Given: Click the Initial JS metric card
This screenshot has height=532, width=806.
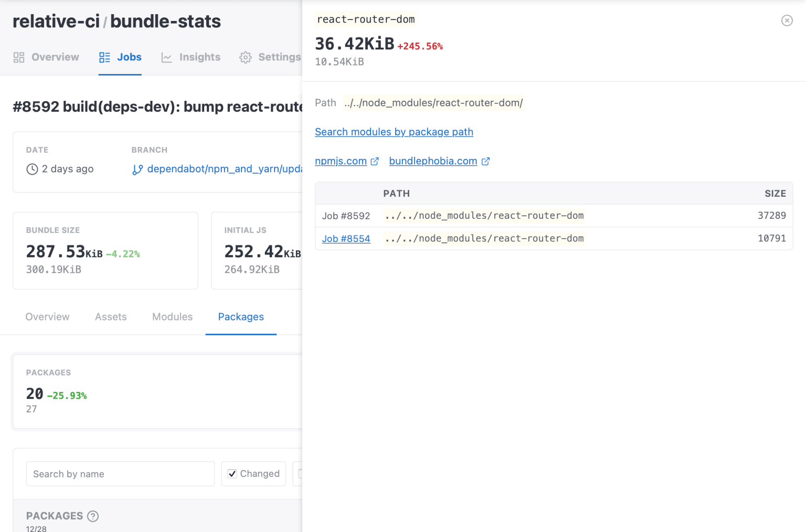Looking at the screenshot, I should (257, 251).
